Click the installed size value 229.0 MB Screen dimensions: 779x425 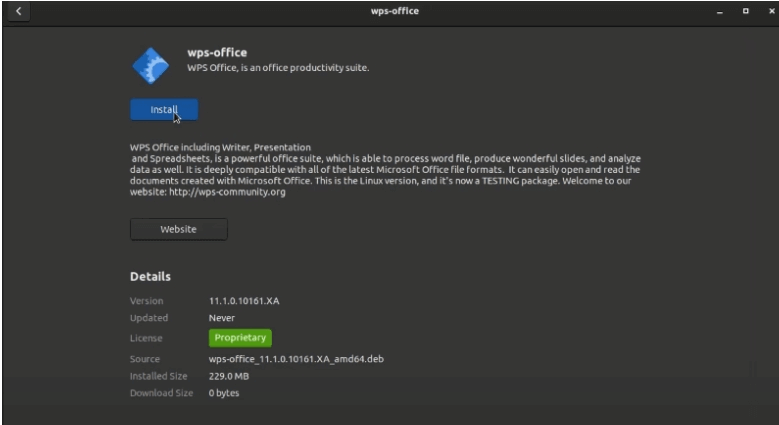(x=229, y=376)
